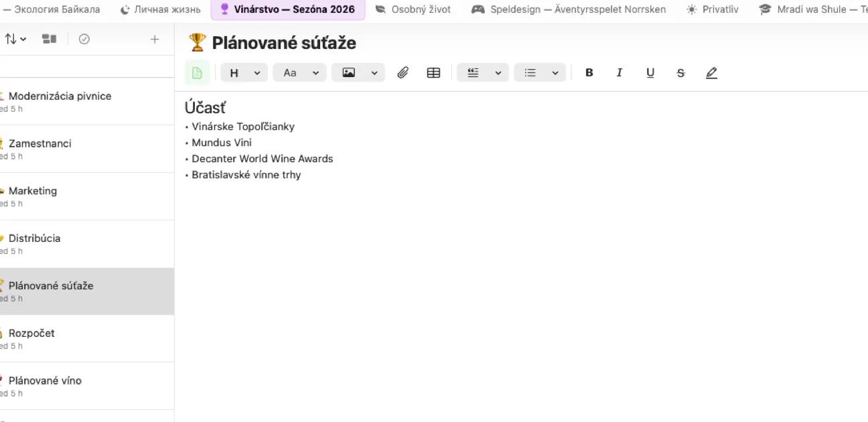Select Vinárstvo — Sezóna 2026 tab
868x422 pixels.
[x=288, y=9]
